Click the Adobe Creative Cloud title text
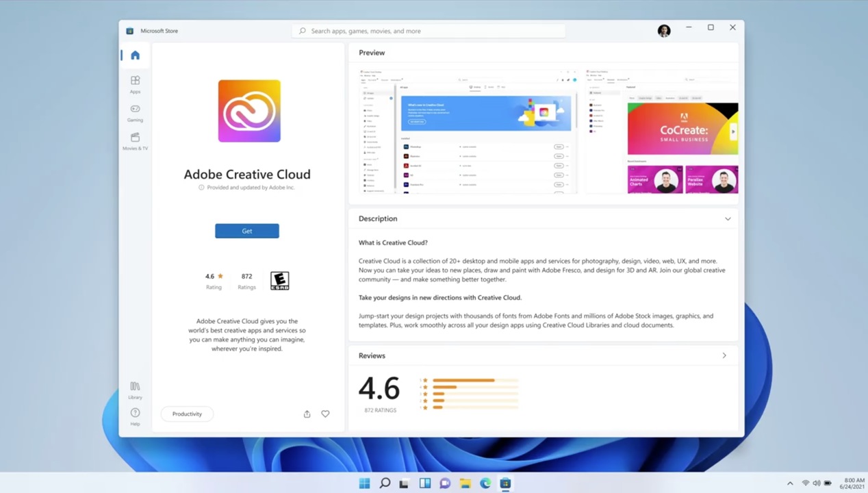The width and height of the screenshot is (868, 493). coord(247,174)
